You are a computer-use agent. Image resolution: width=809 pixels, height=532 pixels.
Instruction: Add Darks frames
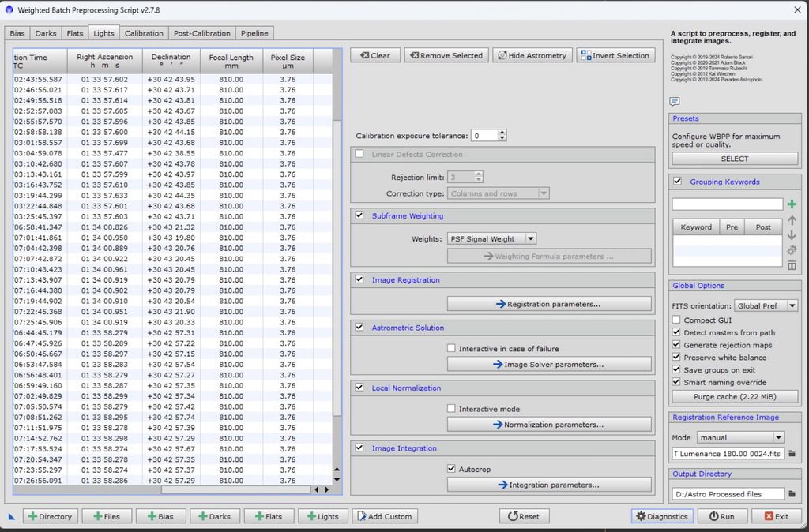[x=215, y=516]
